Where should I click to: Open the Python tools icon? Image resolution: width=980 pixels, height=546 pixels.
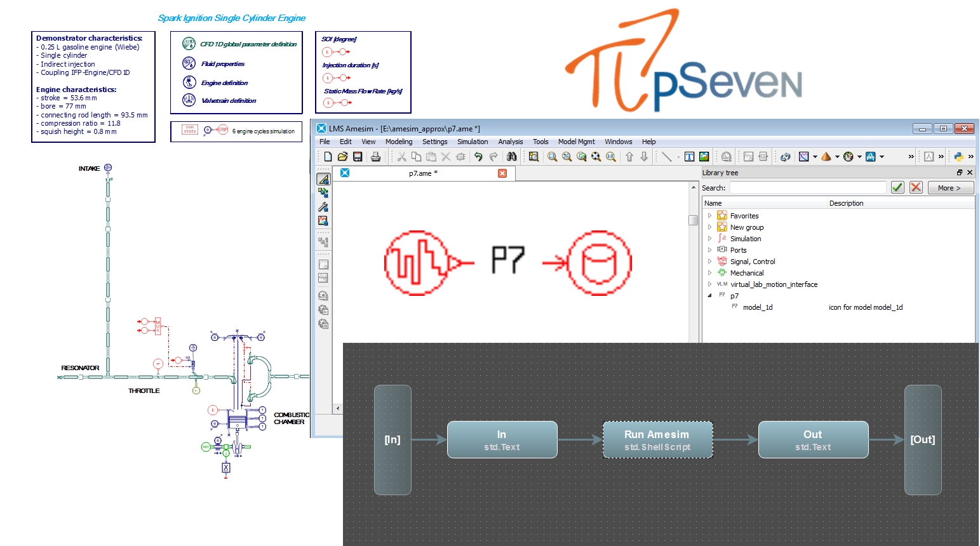tap(958, 157)
